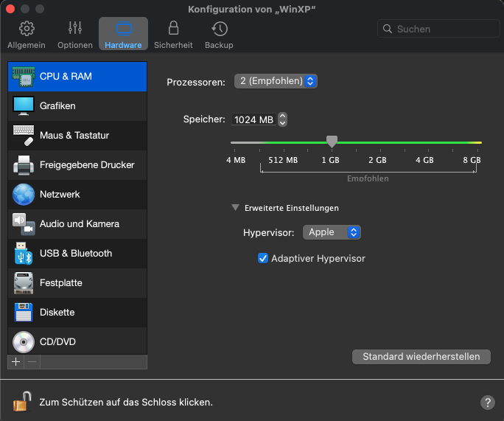Click the Speicher memory slider handle

click(x=332, y=141)
